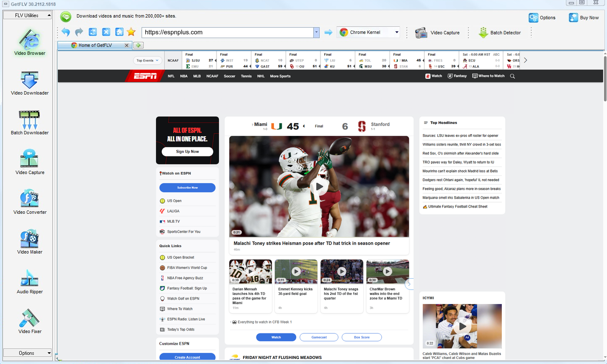Refresh the current page
The image size is (607, 364).
coord(93,32)
